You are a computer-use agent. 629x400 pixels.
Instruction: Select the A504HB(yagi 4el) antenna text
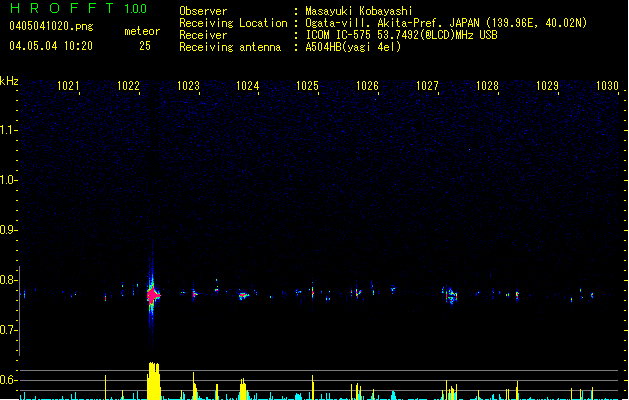[x=353, y=47]
